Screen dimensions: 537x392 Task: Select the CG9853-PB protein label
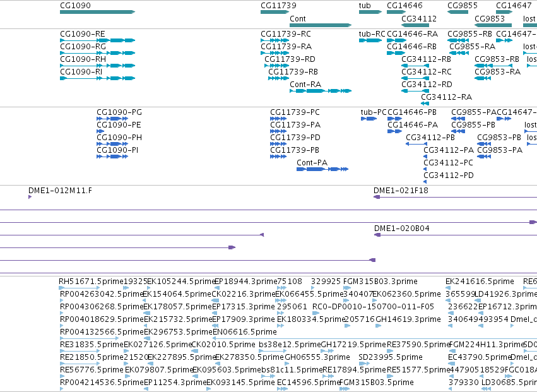(x=499, y=138)
